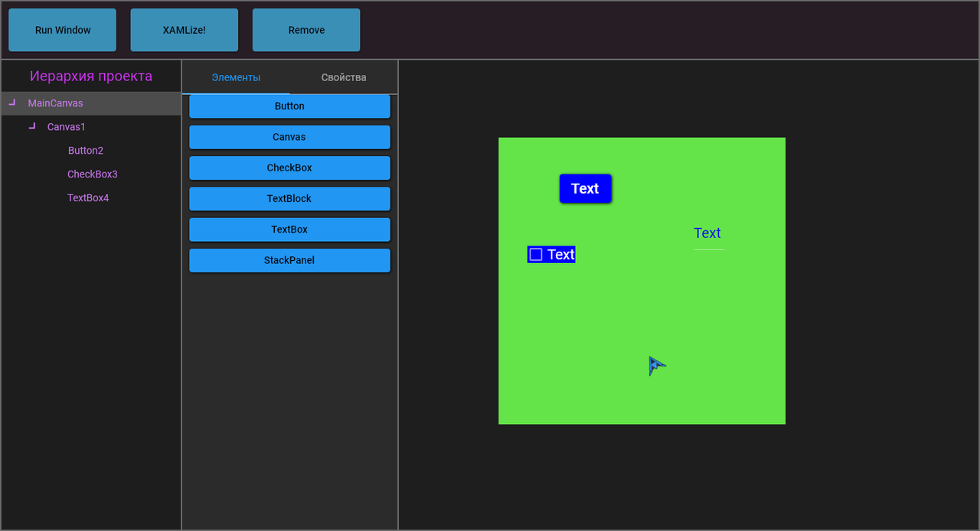Image resolution: width=980 pixels, height=531 pixels.
Task: Click the Иерархия проекта heading
Action: [91, 77]
